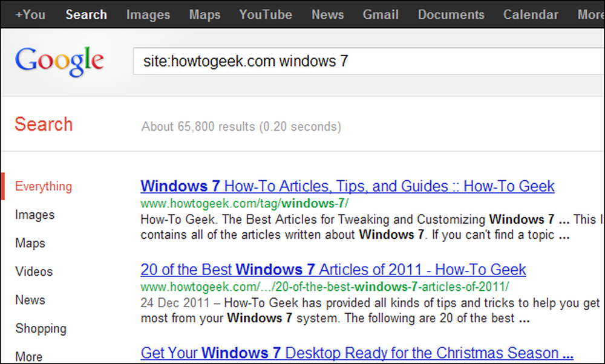605x364 pixels.
Task: Click the Google logo
Action: [x=59, y=62]
